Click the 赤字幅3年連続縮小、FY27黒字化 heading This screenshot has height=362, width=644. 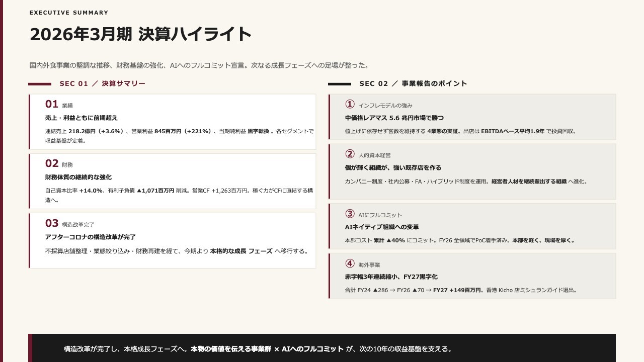pyautogui.click(x=391, y=277)
